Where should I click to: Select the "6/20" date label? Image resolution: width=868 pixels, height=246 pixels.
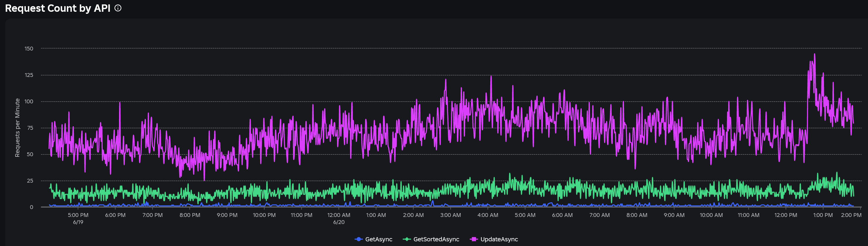[x=339, y=222]
